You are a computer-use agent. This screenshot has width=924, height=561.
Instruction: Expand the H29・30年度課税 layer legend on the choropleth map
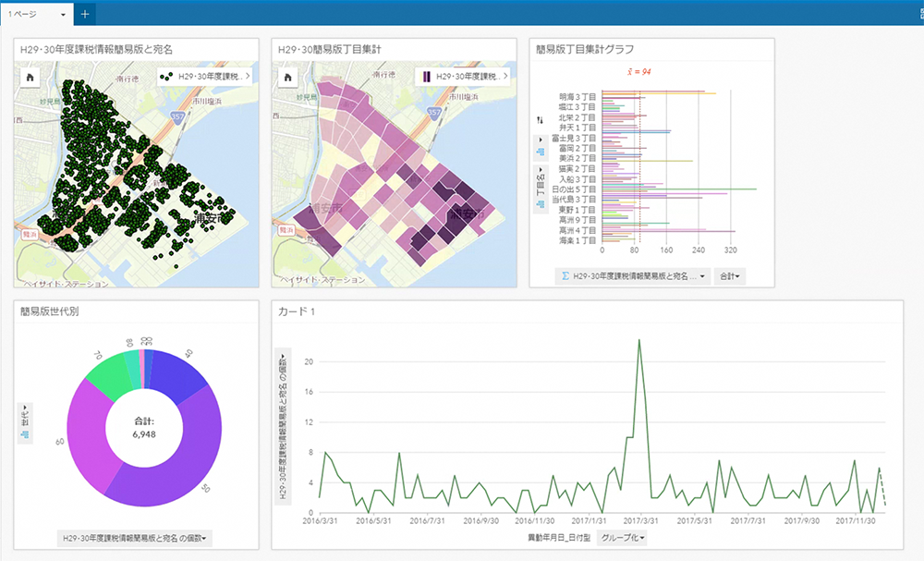coord(505,77)
